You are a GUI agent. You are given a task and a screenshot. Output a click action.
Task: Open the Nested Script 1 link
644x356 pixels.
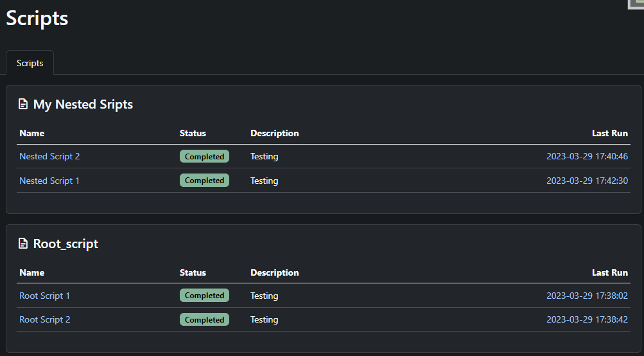[49, 181]
